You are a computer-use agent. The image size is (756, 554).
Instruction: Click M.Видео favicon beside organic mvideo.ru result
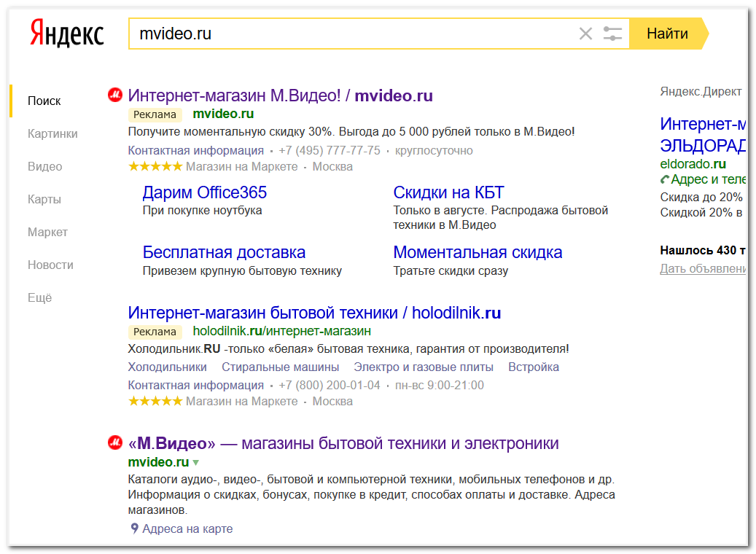click(x=114, y=442)
